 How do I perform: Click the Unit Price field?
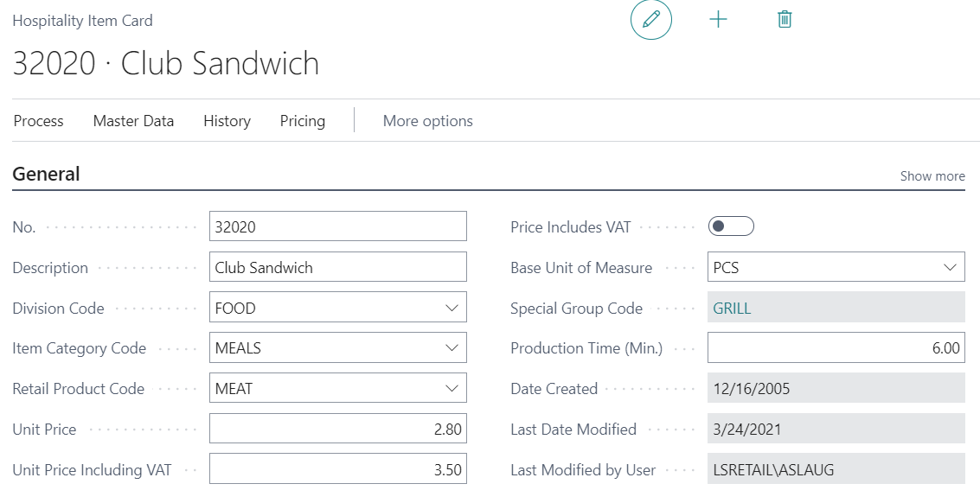pyautogui.click(x=337, y=430)
